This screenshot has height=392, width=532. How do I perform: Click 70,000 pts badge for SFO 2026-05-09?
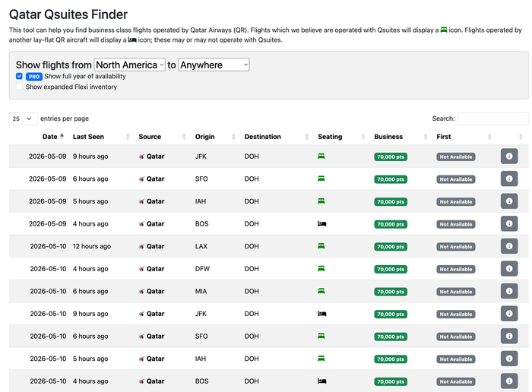click(x=391, y=179)
